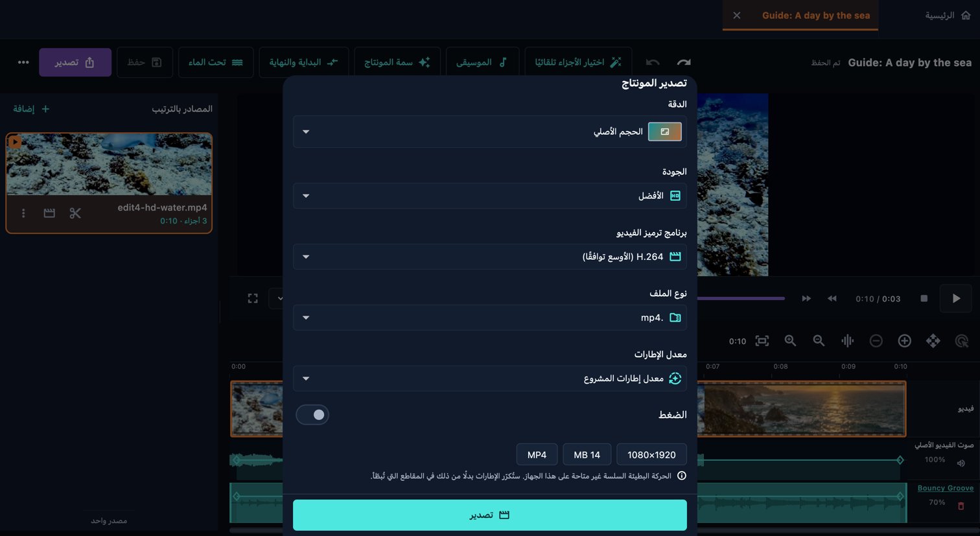Click اختيار الأجزاء تلقائيًا auto-select button
The width and height of the screenshot is (980, 536).
pyautogui.click(x=578, y=62)
